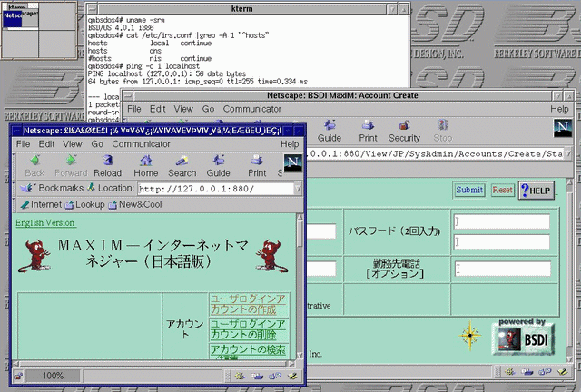
Task: Open Lookup personal toolbar folder
Action: point(84,204)
